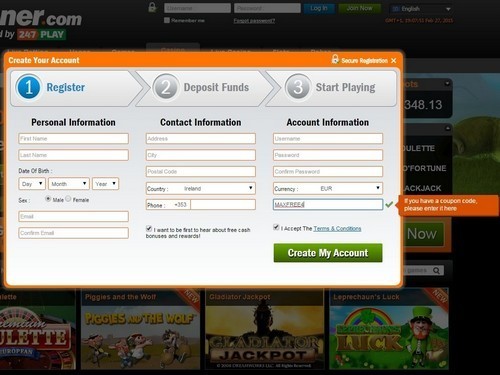Open the Leprechaun's Luck game thumbnail
Screen dimensions: 500x375
point(389,329)
